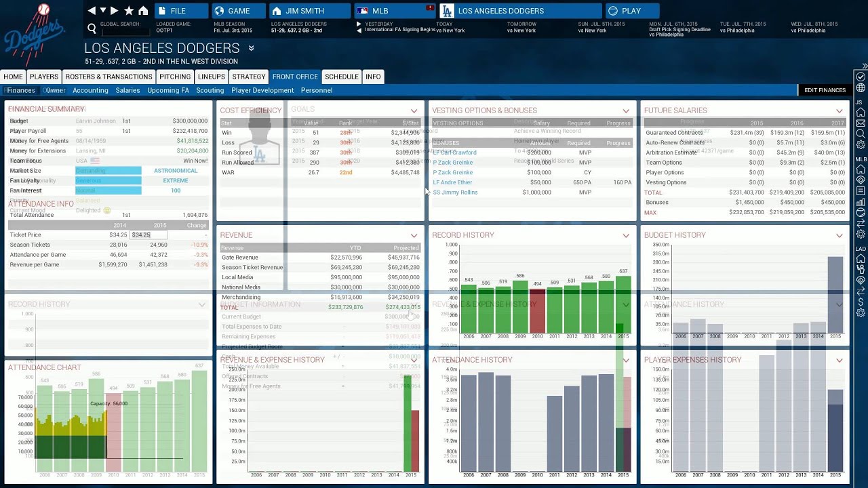Open the JS home icon in sidebar
Screen dimensions: 868x488
(861, 113)
